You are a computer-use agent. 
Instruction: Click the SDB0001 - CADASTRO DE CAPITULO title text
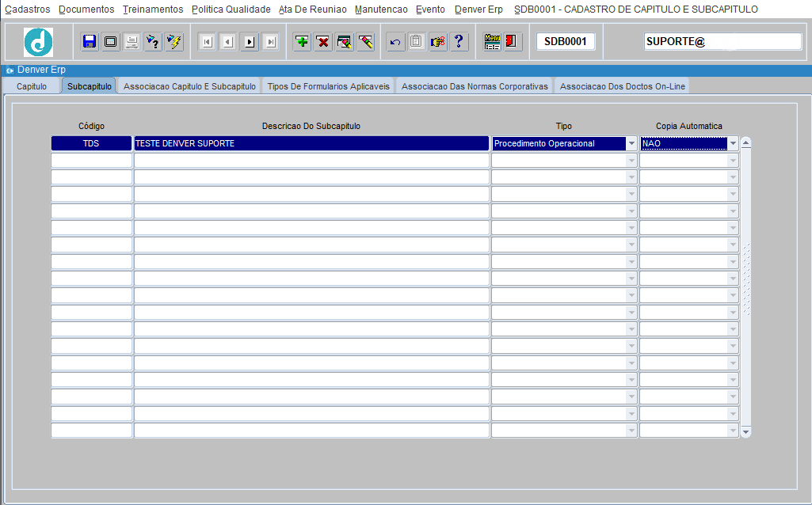pos(636,9)
